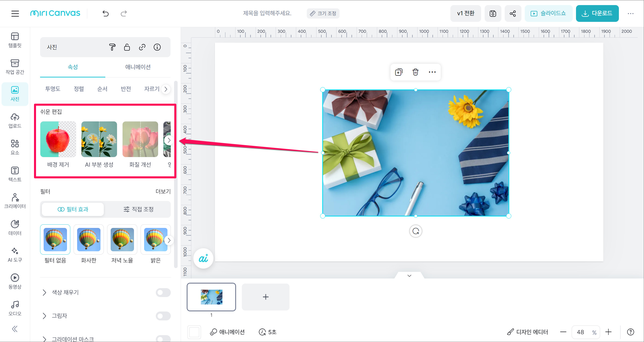Duplicate the photo using the copy icon
Screen dimensions: 644x342
[399, 72]
